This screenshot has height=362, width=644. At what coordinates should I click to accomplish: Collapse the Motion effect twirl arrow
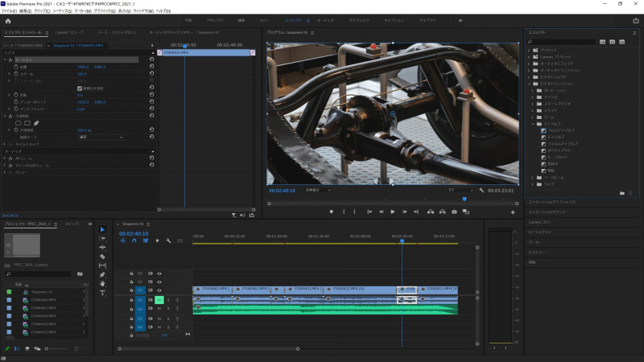pyautogui.click(x=6, y=60)
